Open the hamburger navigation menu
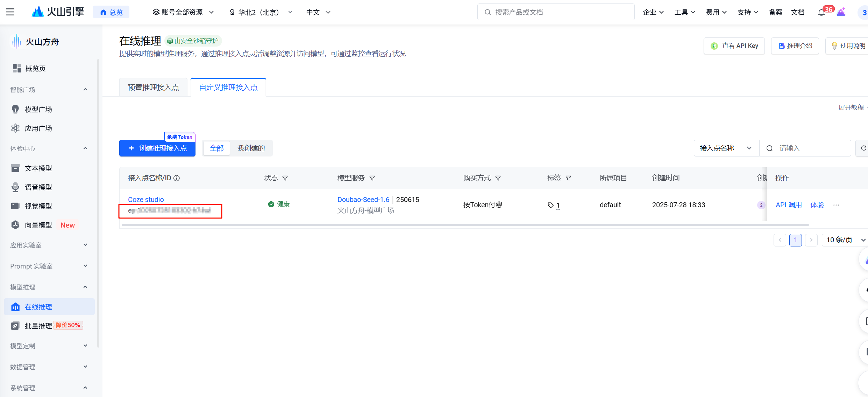The height and width of the screenshot is (397, 868). pyautogui.click(x=9, y=12)
